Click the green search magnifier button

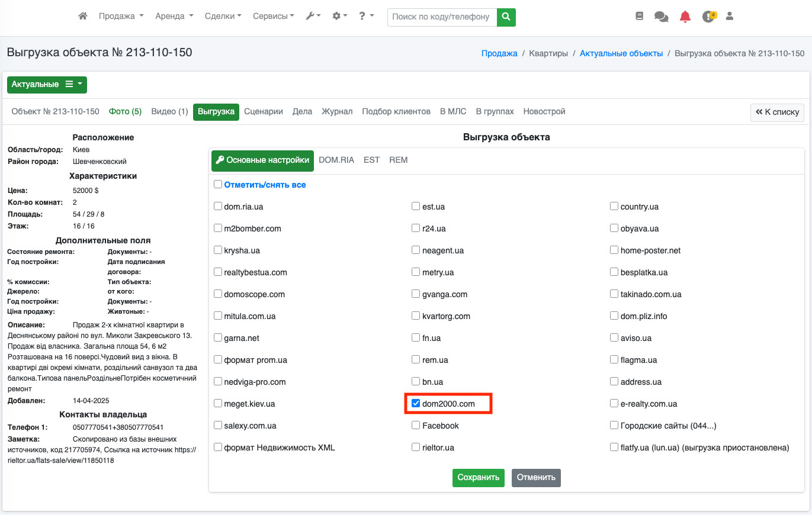tap(506, 17)
